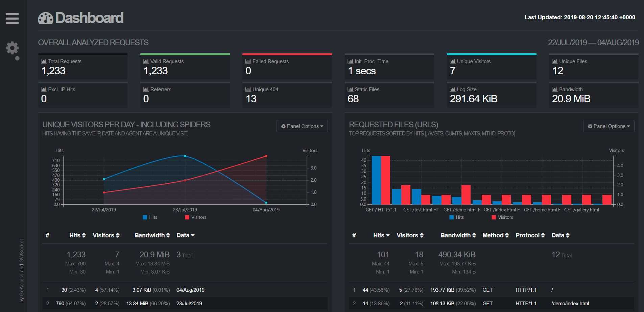Click the Static Files value 68
Screen dimensions: 644x312
(x=353, y=99)
